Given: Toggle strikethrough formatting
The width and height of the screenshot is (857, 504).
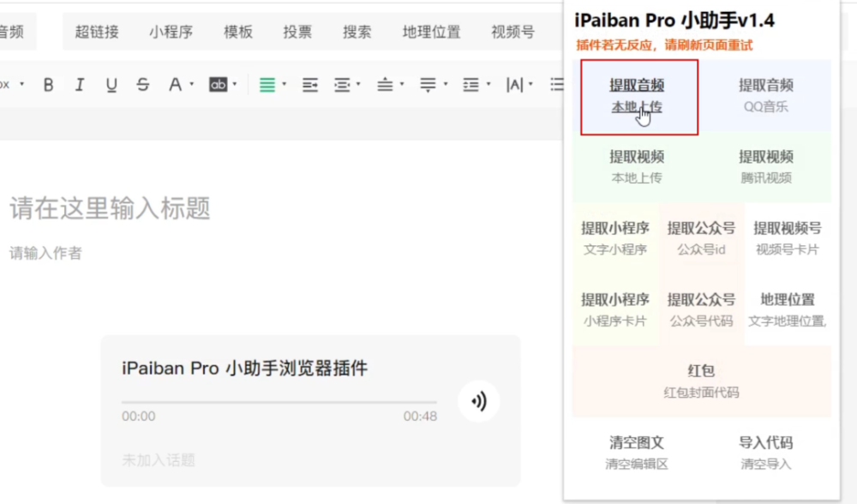Looking at the screenshot, I should [x=143, y=85].
